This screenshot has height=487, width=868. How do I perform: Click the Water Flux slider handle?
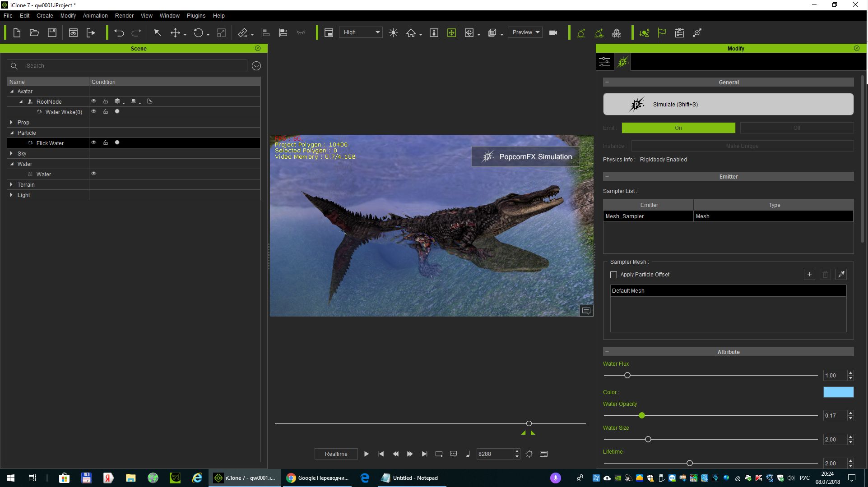(627, 375)
